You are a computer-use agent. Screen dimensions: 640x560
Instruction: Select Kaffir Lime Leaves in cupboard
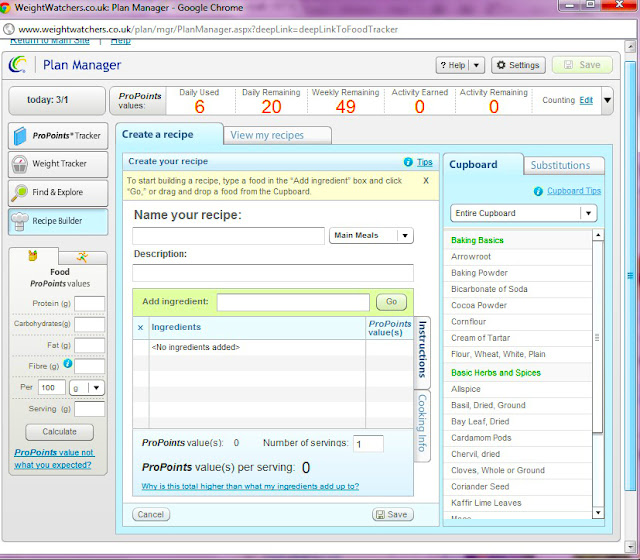tap(517, 503)
